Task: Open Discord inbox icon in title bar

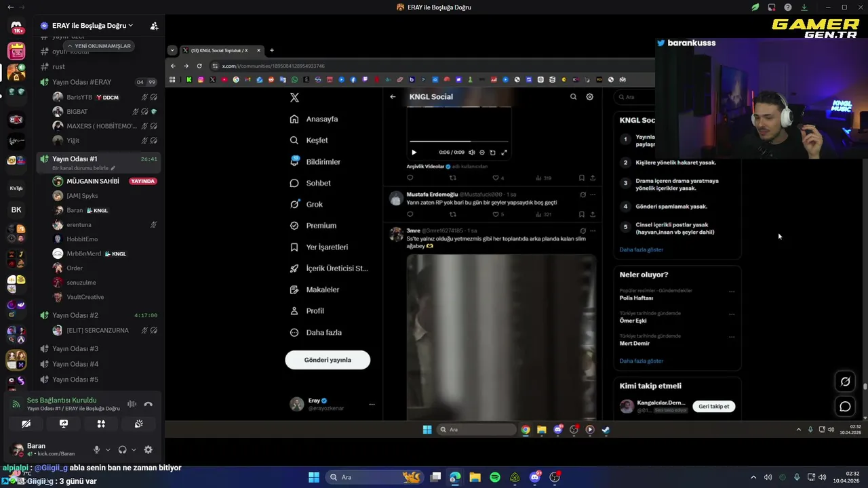Action: (x=772, y=7)
